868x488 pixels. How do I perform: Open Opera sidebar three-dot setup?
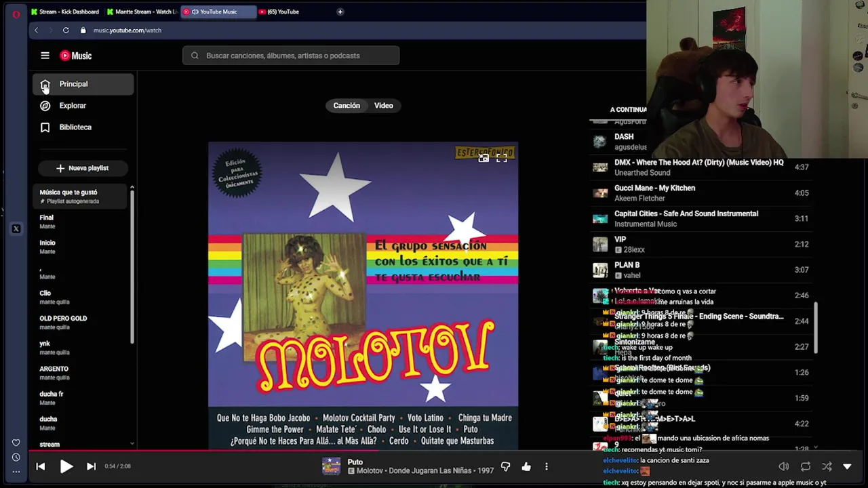click(16, 472)
